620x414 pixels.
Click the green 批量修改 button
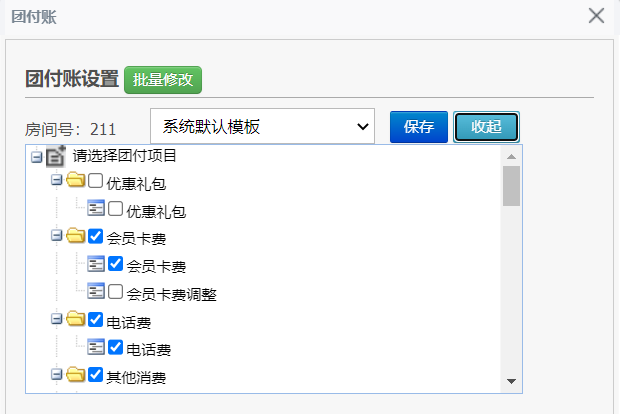click(163, 80)
